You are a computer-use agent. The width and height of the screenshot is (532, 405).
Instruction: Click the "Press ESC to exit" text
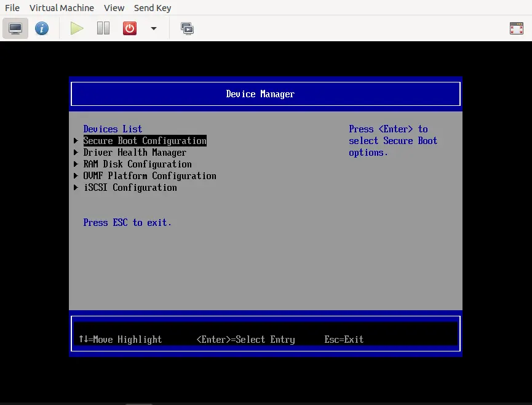click(x=127, y=223)
